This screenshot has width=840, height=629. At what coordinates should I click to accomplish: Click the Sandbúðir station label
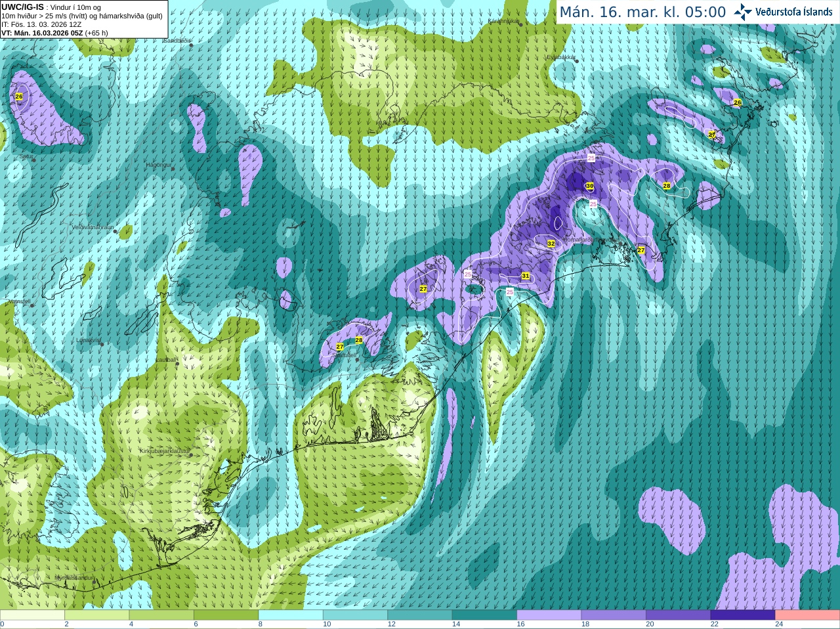pos(176,40)
